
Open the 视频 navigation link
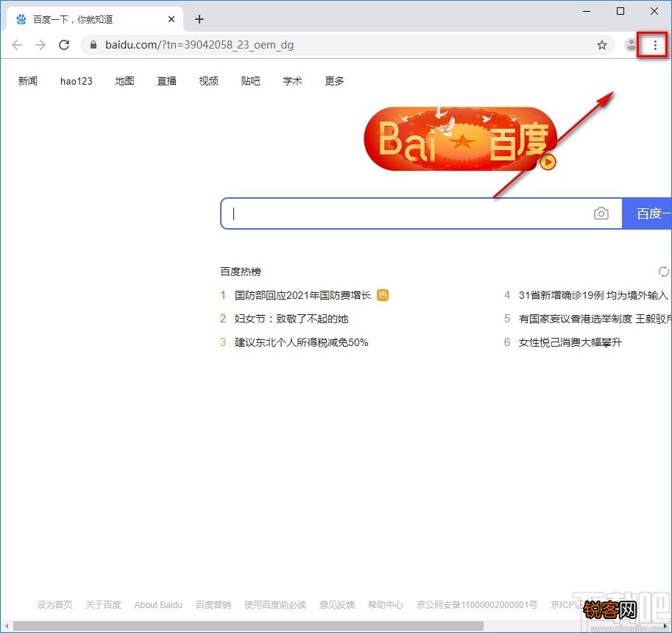pos(209,80)
